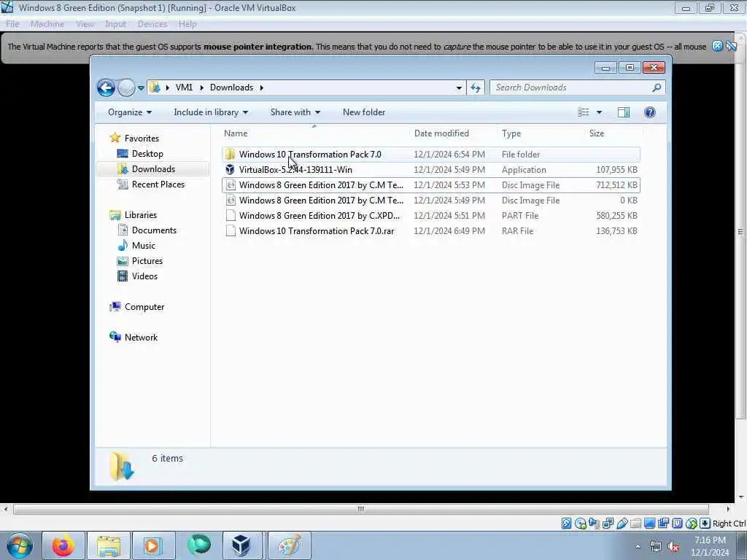Open VirtualBox from the taskbar
747x560 pixels.
pos(242,545)
